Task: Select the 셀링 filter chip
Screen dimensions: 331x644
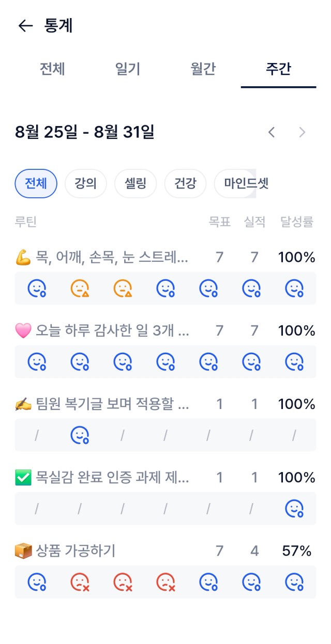Action: [x=136, y=183]
